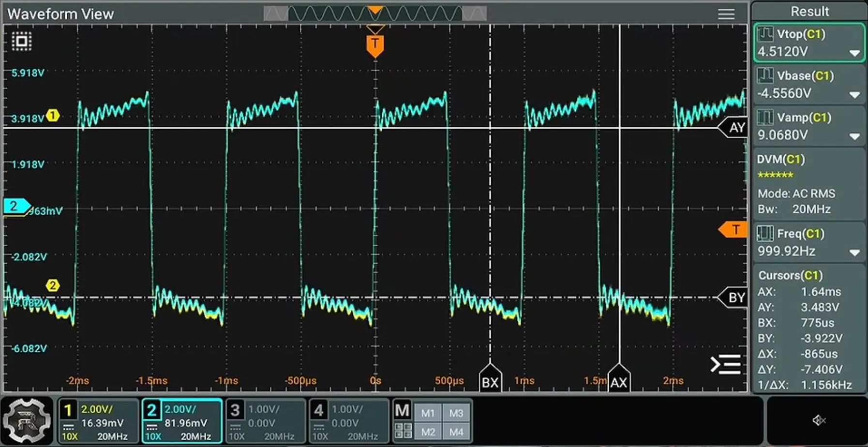Open the M math menu button
The image size is (868, 447).
click(403, 411)
